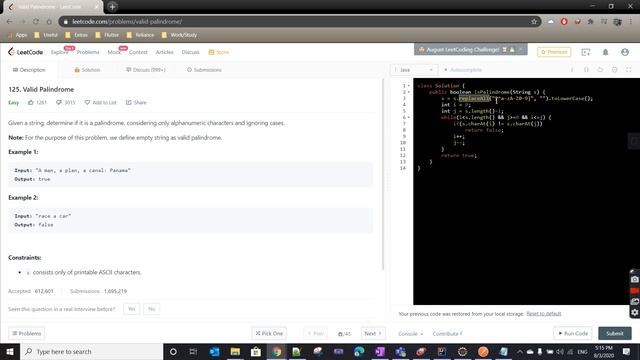Viewport: 640px width, 360px height.
Task: Click the Add to List heart icon
Action: point(87,102)
